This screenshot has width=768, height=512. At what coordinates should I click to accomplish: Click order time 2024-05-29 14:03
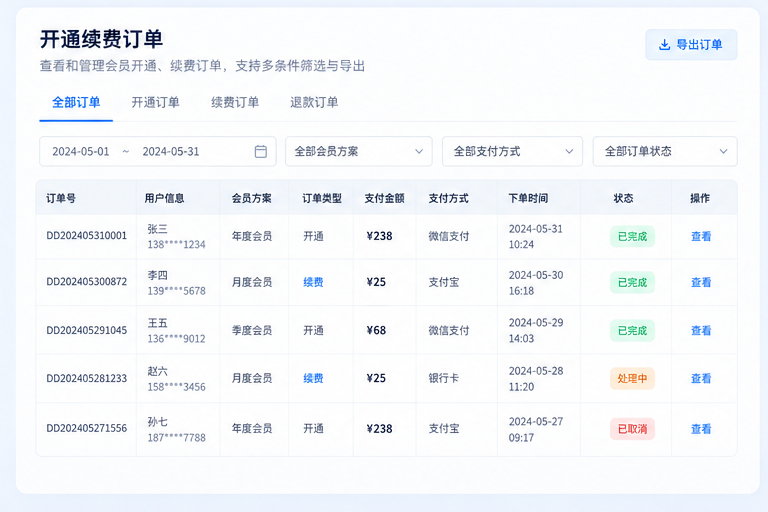(536, 331)
